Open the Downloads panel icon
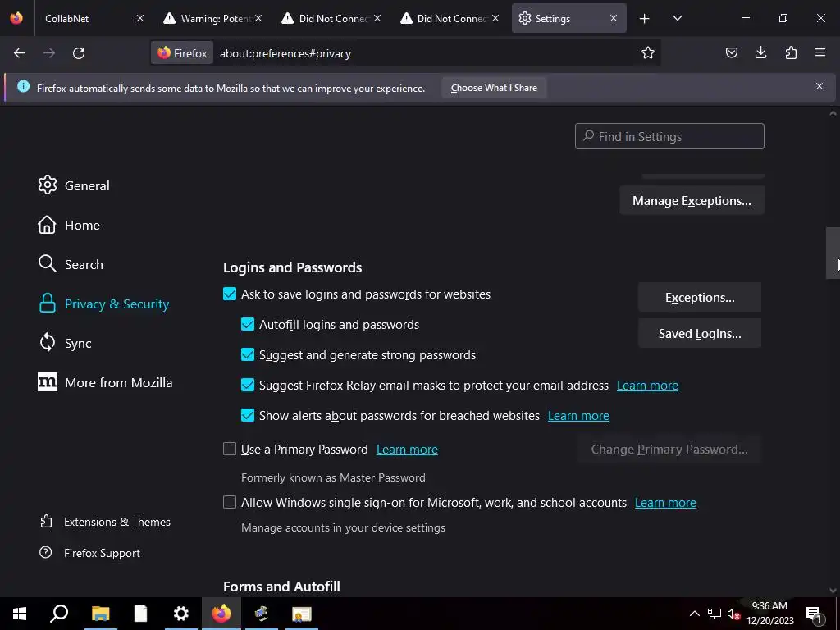This screenshot has width=840, height=630. [x=760, y=52]
